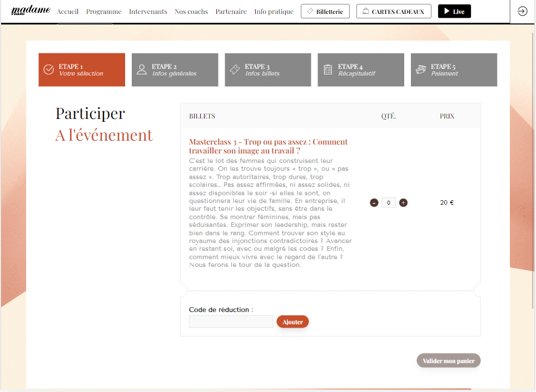
Task: Select Etape 2 Infos générales step
Action: 175,70
